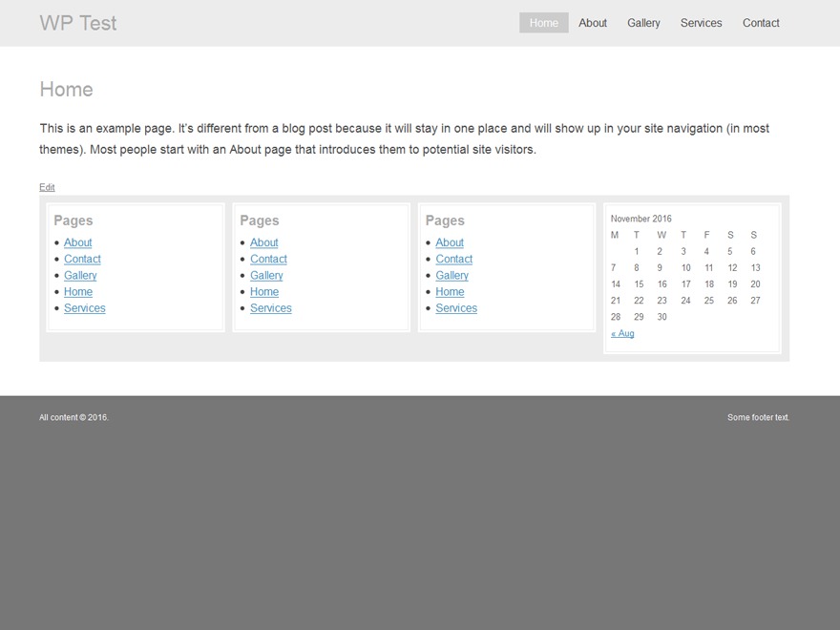This screenshot has height=630, width=840.
Task: Open Gallery in the top navigation menu
Action: [x=643, y=23]
